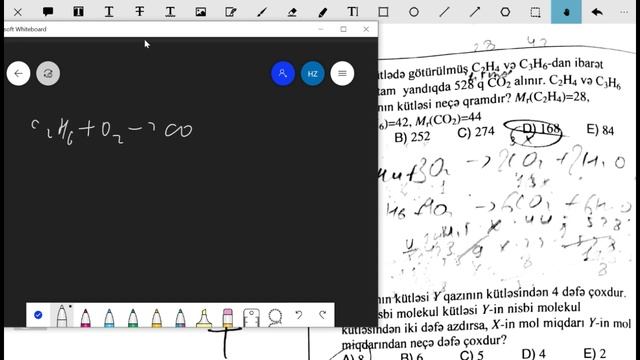Select the magenta pen in Whiteboard pen tray
This screenshot has width=640, height=360.
point(85,317)
